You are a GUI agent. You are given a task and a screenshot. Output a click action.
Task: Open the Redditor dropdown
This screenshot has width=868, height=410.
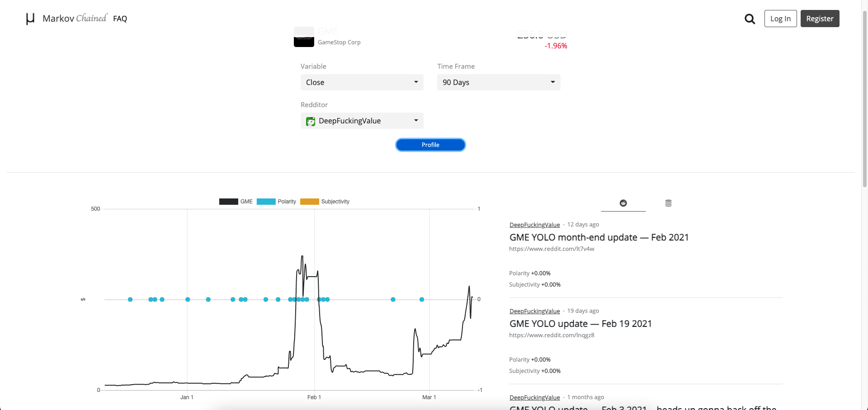tap(362, 121)
